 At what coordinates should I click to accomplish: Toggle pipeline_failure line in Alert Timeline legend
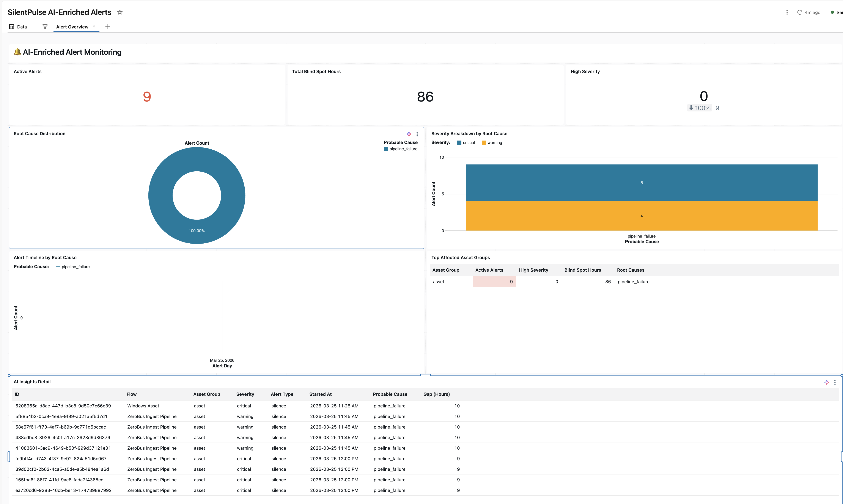(73, 267)
